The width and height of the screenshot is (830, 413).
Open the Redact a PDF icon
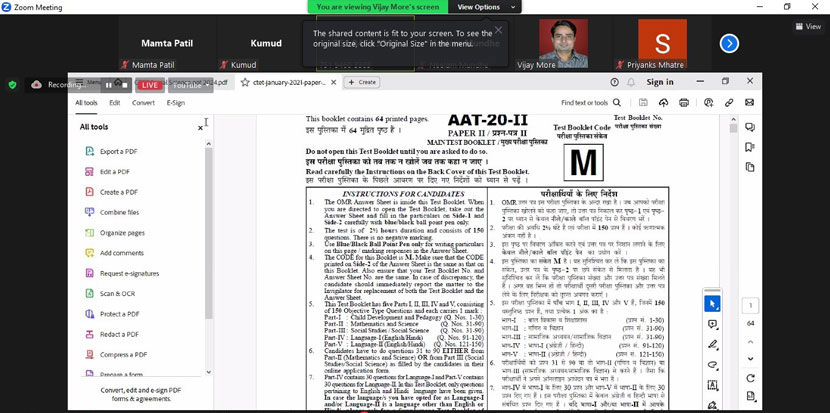coord(89,334)
